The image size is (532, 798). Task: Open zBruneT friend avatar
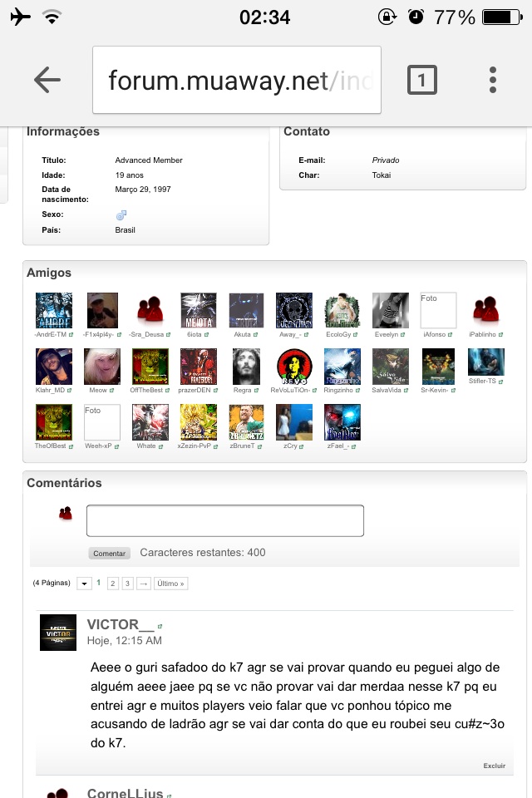(x=246, y=422)
